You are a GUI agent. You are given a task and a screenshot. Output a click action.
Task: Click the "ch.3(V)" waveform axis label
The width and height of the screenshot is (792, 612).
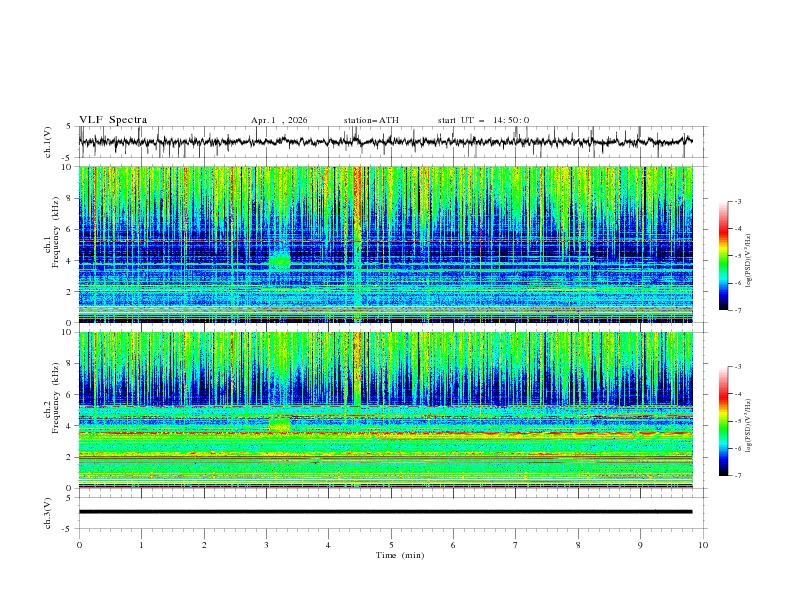point(48,513)
